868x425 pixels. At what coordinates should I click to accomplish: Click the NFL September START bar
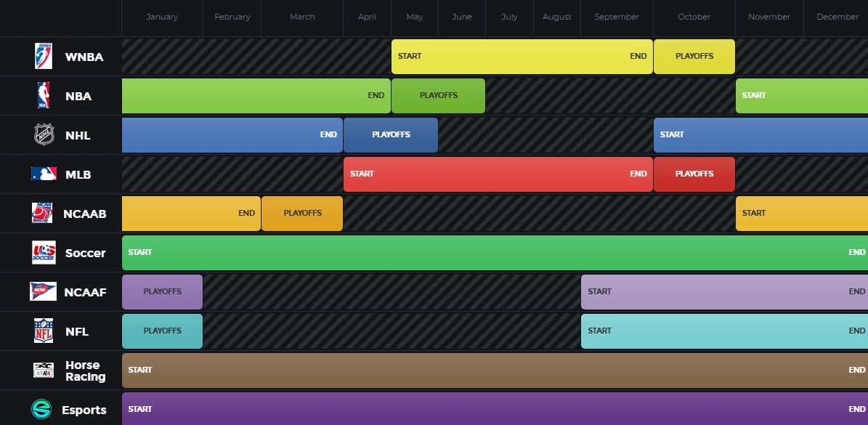[725, 331]
